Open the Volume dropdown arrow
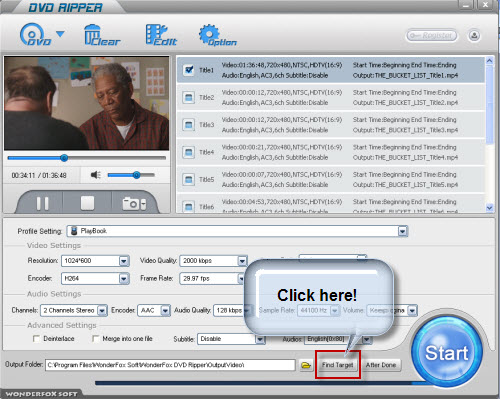The height and width of the screenshot is (399, 500). [x=412, y=311]
